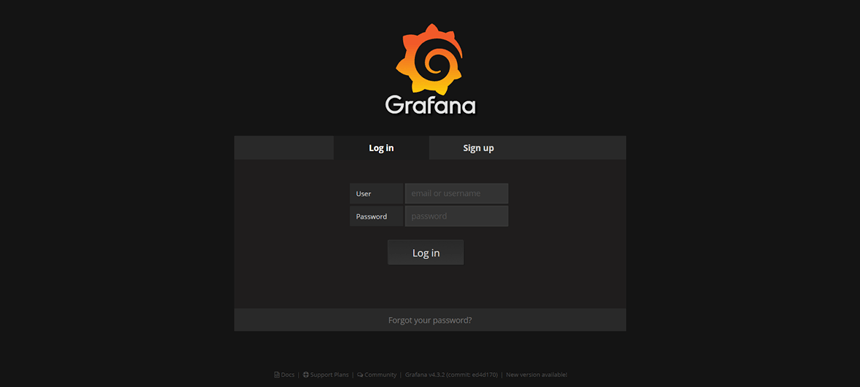Switch to the Log in tab
Image resolution: width=860 pixels, height=387 pixels.
pyautogui.click(x=381, y=148)
